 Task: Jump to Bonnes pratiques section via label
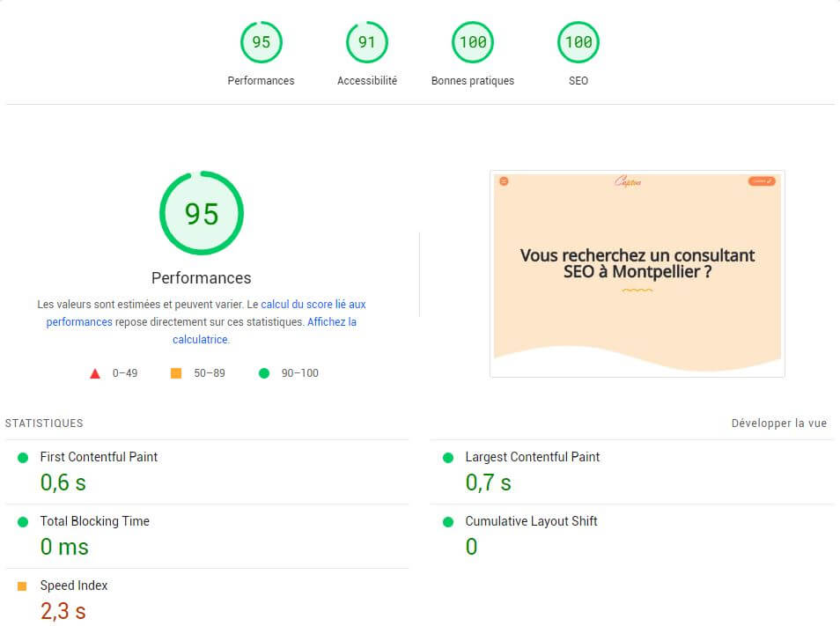coord(472,81)
